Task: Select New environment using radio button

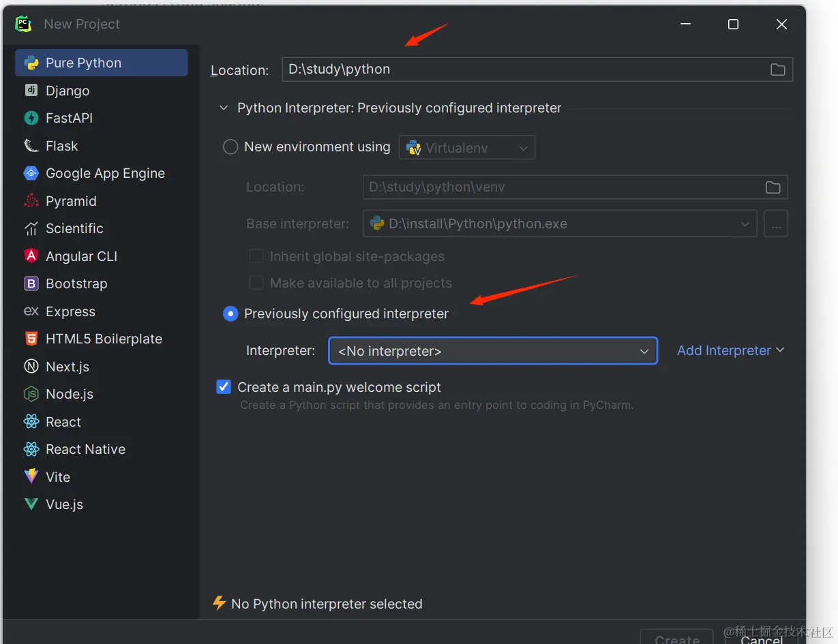Action: pos(230,147)
